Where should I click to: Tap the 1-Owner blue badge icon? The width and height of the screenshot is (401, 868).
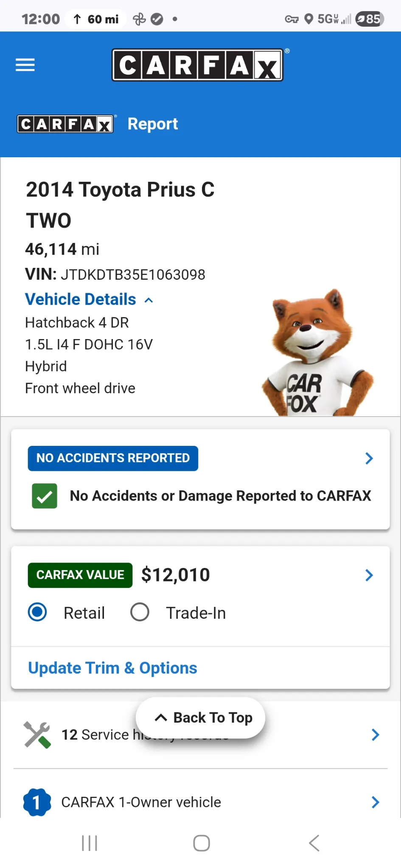(37, 802)
